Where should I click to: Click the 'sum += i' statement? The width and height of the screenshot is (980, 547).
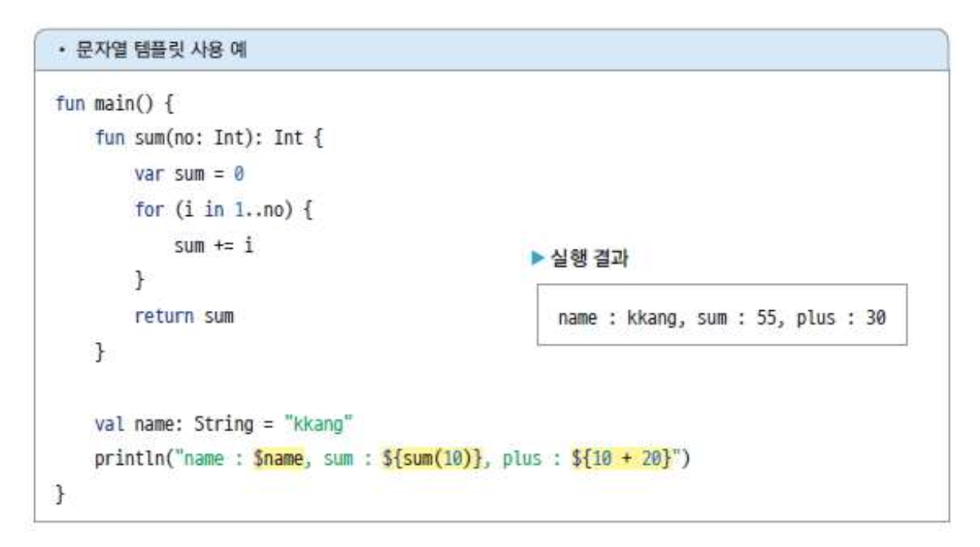214,245
